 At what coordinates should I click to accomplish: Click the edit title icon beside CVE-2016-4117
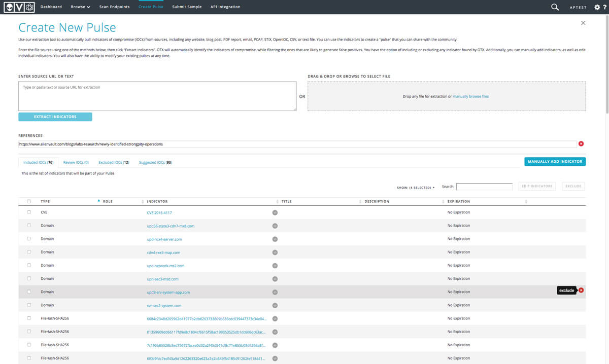click(275, 212)
